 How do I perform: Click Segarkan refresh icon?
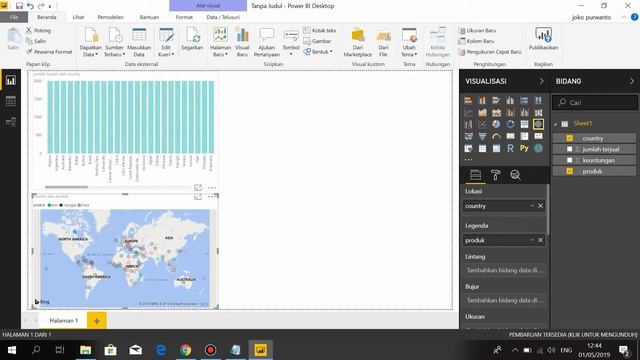192,40
